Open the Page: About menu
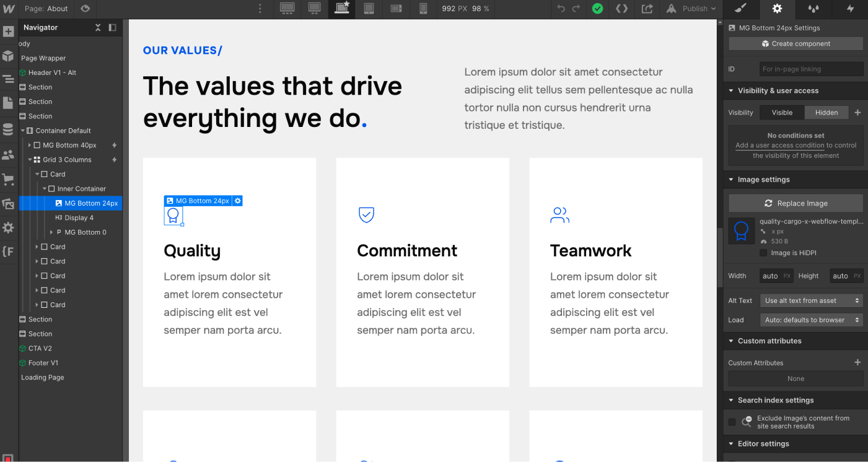This screenshot has width=868, height=462. point(46,9)
